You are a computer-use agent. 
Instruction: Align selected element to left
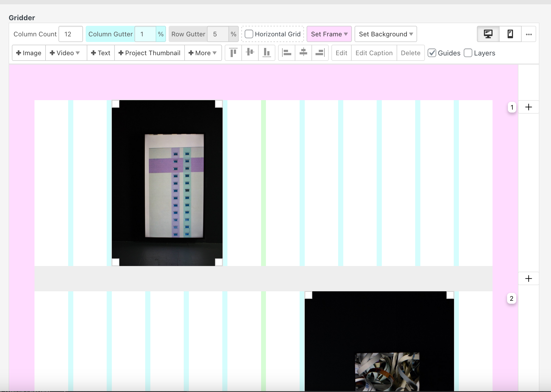(x=287, y=53)
